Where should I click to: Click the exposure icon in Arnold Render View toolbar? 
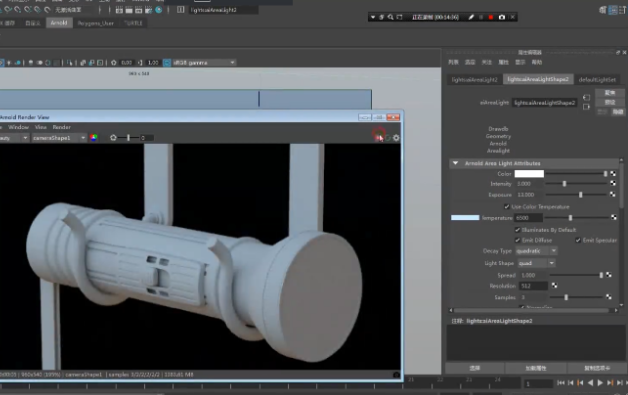(x=113, y=138)
